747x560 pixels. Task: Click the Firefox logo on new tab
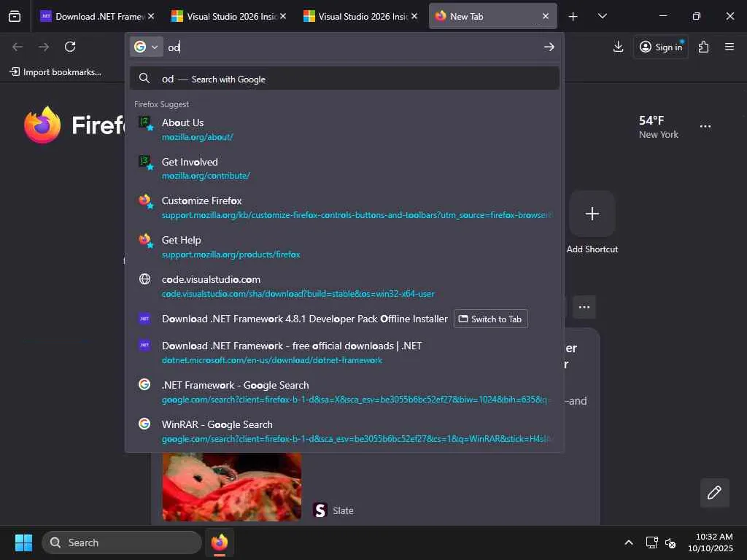tap(42, 125)
